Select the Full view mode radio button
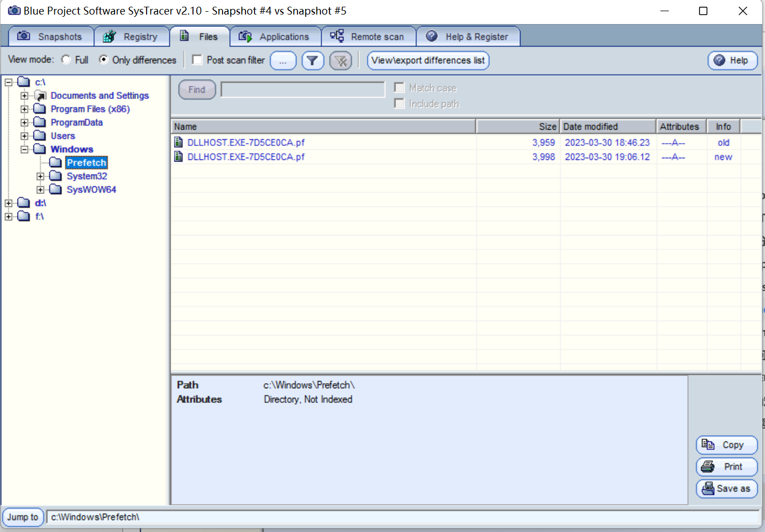 pyautogui.click(x=66, y=59)
